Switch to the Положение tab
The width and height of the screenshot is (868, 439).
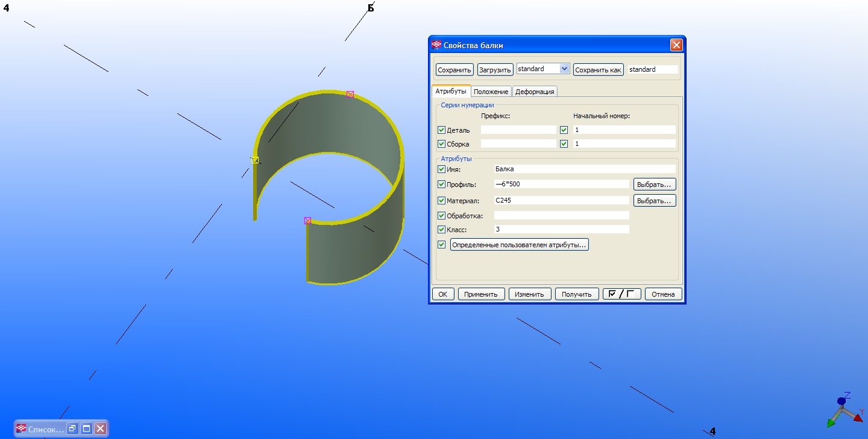(491, 92)
